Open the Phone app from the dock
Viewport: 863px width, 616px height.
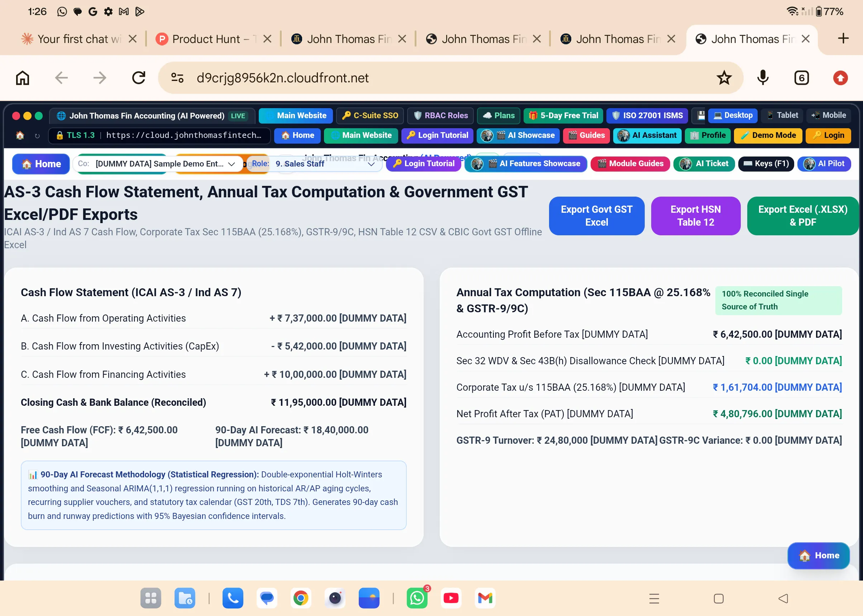(x=233, y=598)
